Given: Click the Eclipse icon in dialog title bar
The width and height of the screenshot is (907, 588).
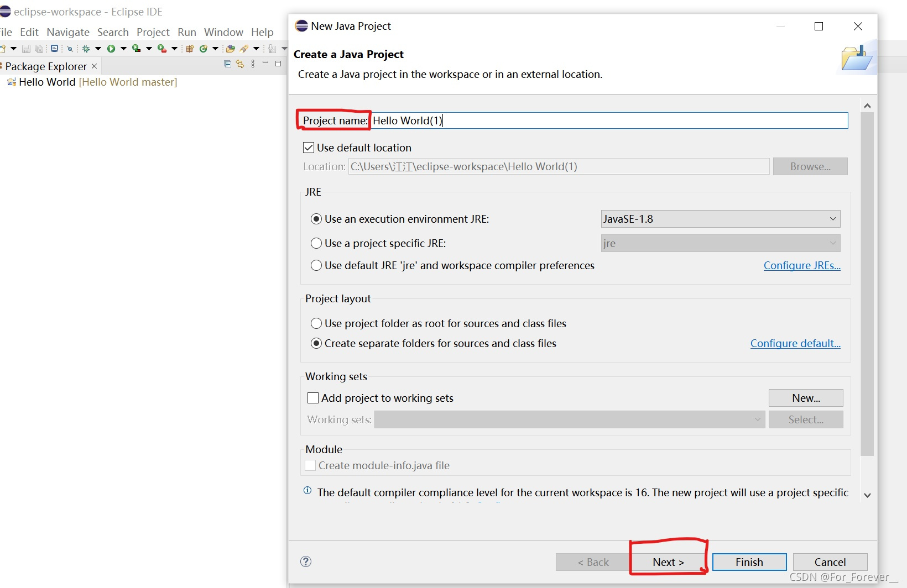Looking at the screenshot, I should [x=301, y=26].
